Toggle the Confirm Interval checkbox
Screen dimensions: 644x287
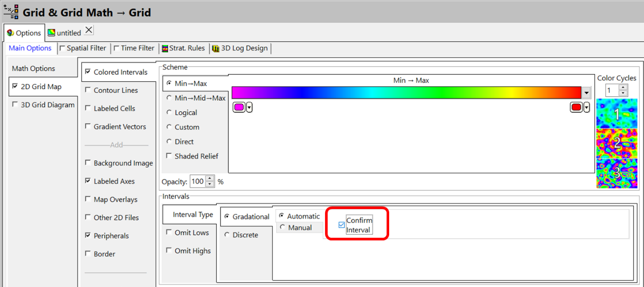pyautogui.click(x=341, y=225)
